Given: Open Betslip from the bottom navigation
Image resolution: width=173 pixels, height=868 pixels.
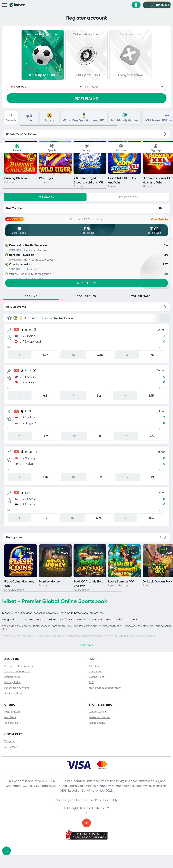Looking at the screenshot, I should [86, 148].
